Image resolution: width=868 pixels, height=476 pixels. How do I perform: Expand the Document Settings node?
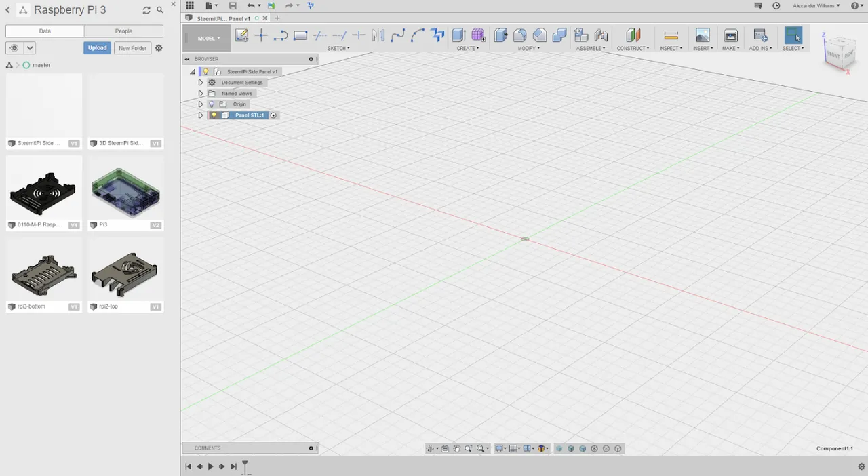coord(201,83)
